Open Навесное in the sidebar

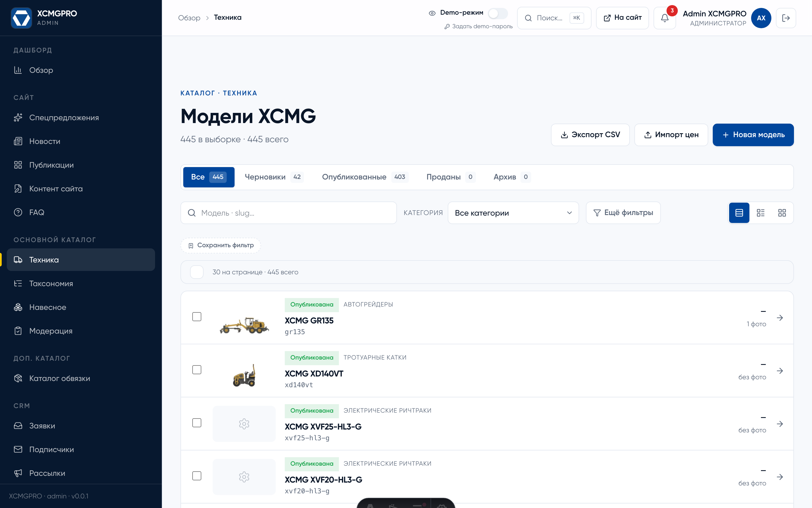[x=81, y=307]
